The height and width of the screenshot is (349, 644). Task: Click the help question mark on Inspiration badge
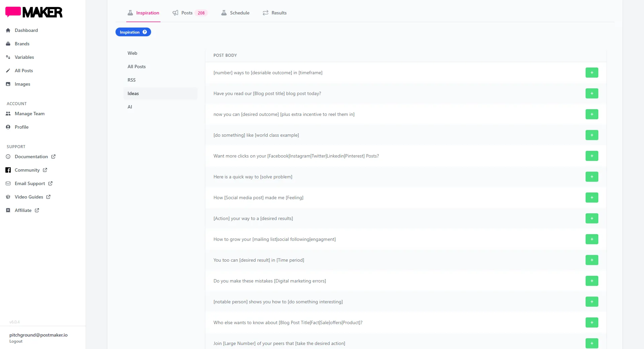145,32
